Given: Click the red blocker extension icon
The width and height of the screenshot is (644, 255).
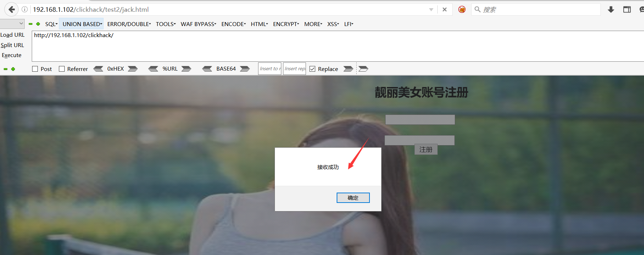Looking at the screenshot, I should [x=462, y=10].
